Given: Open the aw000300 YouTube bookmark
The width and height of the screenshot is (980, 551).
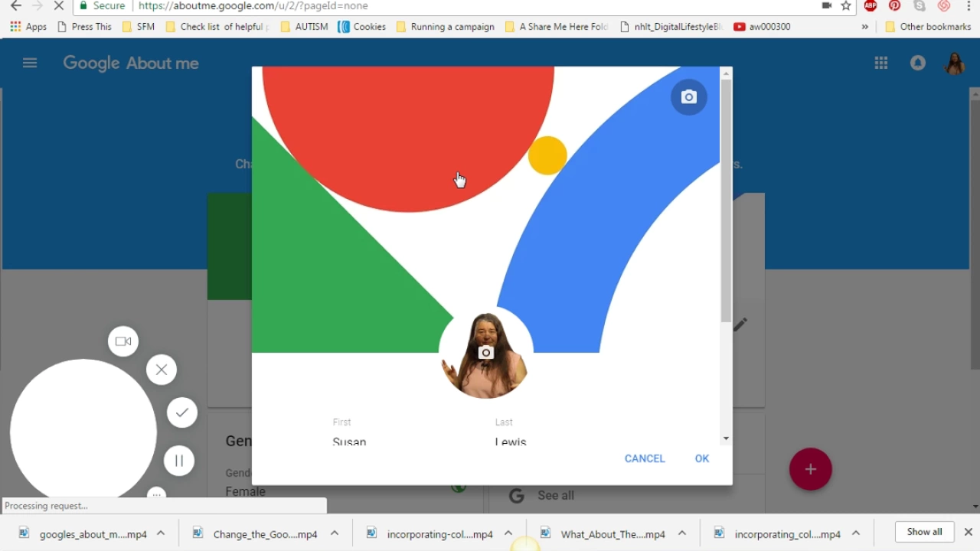Looking at the screenshot, I should 763,27.
